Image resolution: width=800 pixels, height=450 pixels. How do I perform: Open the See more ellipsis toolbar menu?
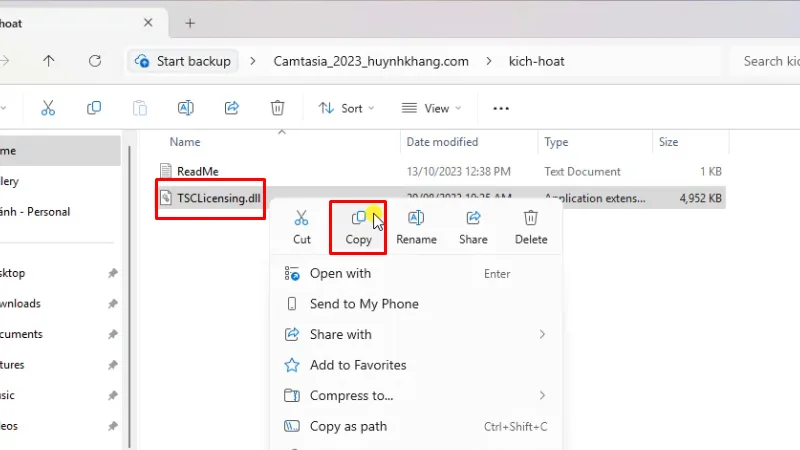(x=501, y=108)
